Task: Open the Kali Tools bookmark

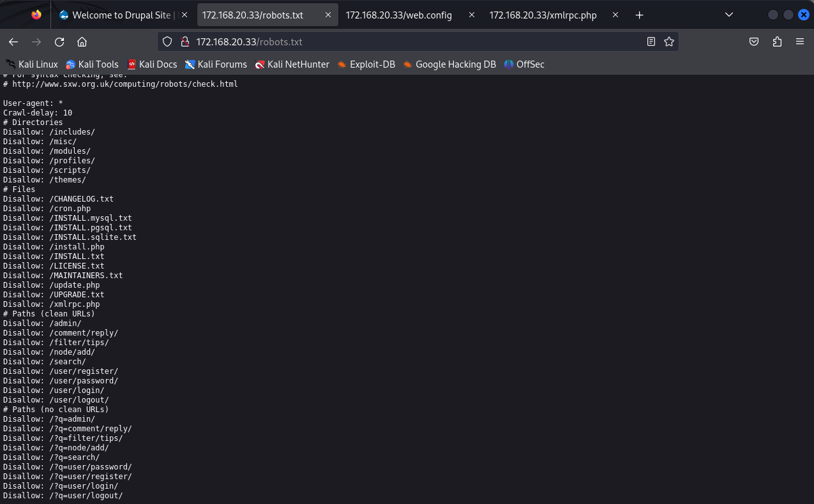Action: 93,64
